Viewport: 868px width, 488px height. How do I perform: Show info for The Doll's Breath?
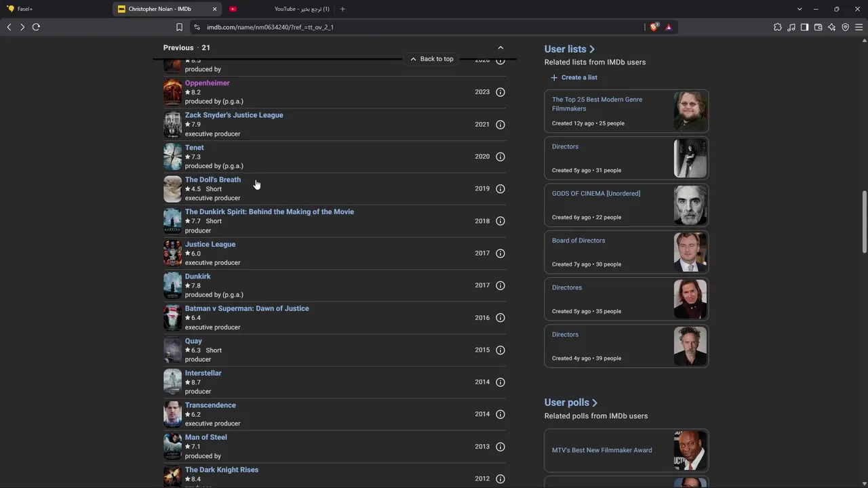(500, 189)
